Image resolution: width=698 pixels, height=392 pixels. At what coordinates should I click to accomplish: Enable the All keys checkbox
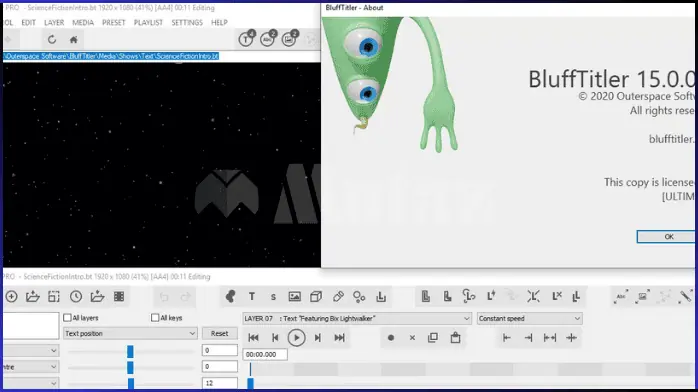point(155,318)
